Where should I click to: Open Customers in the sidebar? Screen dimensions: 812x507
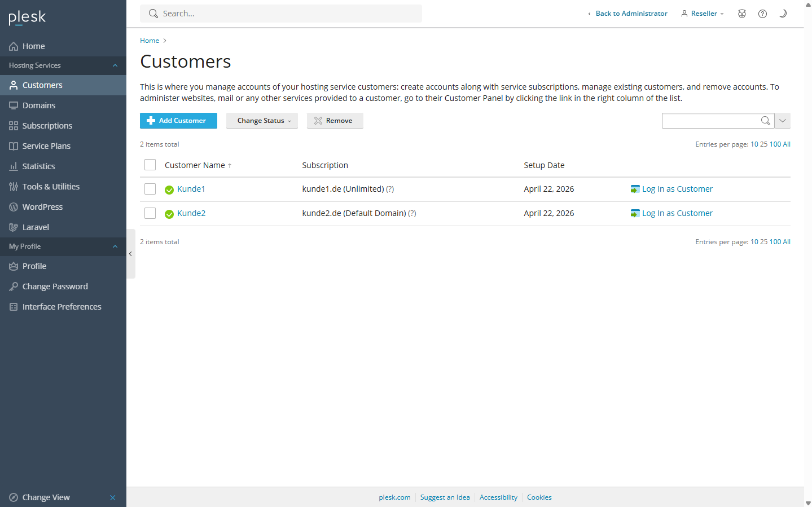63,85
